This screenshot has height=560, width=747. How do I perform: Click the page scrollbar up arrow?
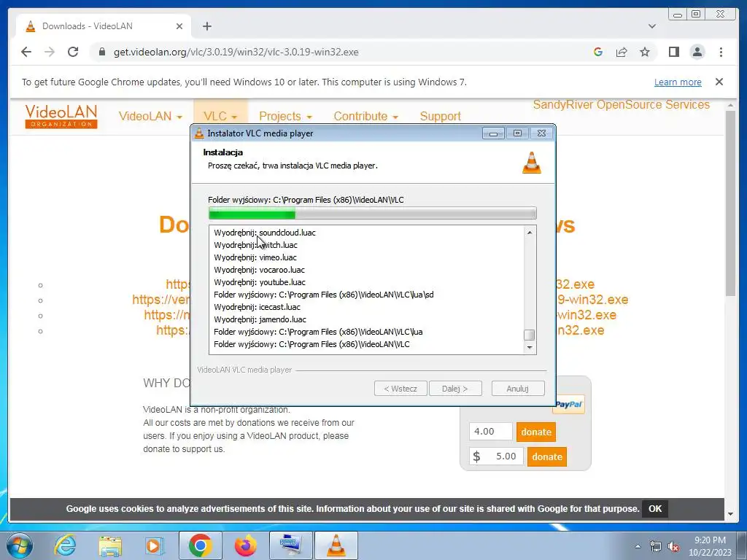[x=730, y=105]
